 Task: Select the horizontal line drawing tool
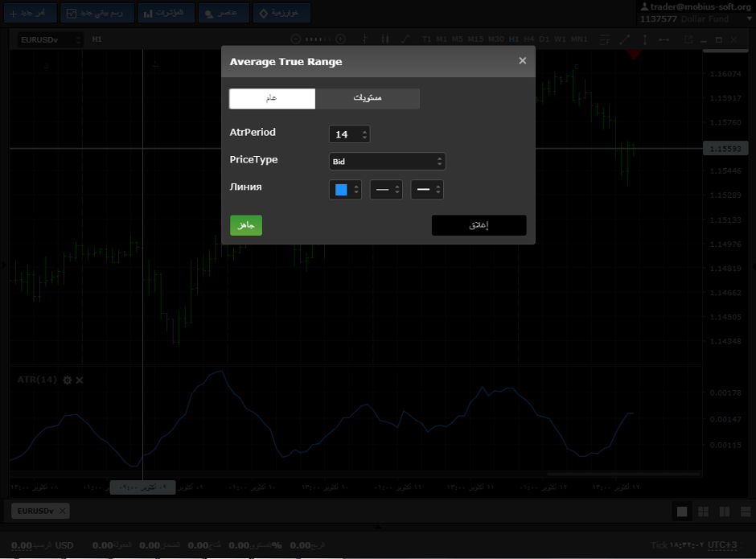pyautogui.click(x=664, y=40)
